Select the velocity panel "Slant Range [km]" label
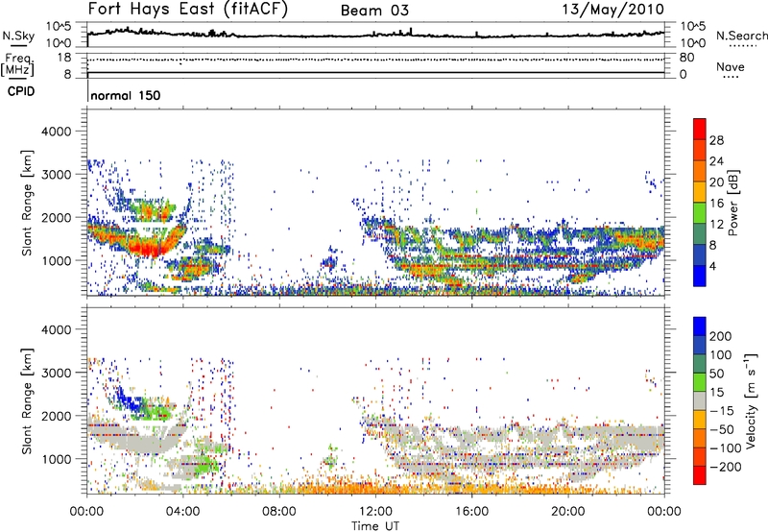Image resolution: width=768 pixels, height=532 pixels. (x=27, y=401)
